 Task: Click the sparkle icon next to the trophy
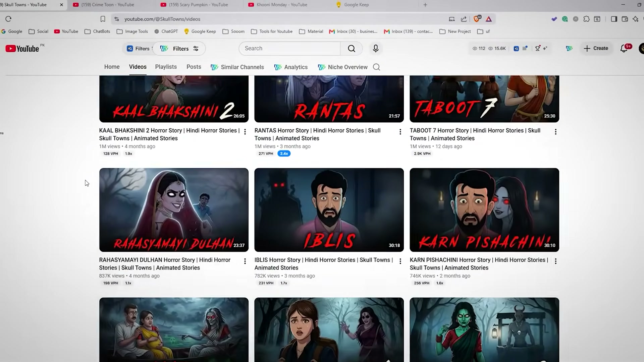point(545,49)
